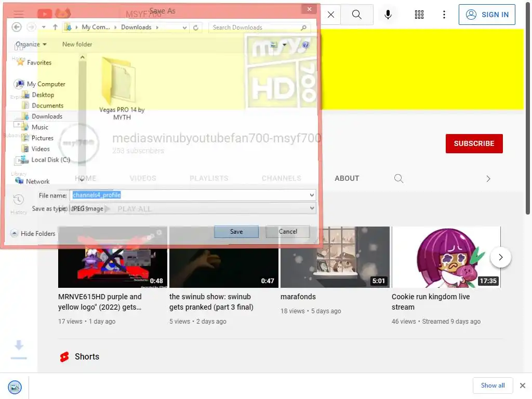This screenshot has height=399, width=532.
Task: Subscribe to the channel
Action: (x=474, y=143)
